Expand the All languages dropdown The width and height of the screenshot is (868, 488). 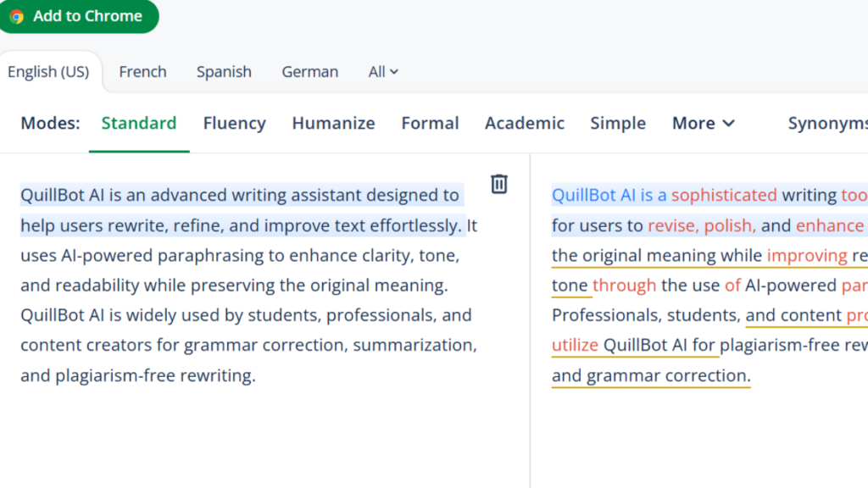382,72
